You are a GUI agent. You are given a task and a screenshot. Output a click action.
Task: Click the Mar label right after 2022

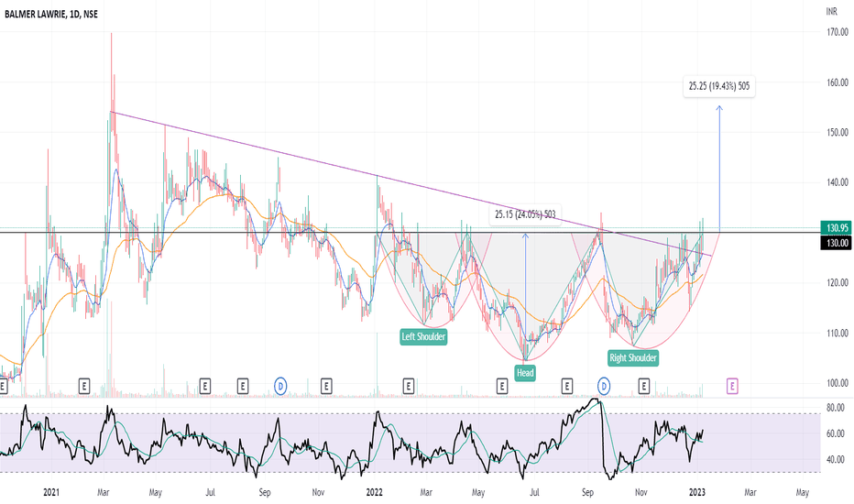(x=426, y=493)
